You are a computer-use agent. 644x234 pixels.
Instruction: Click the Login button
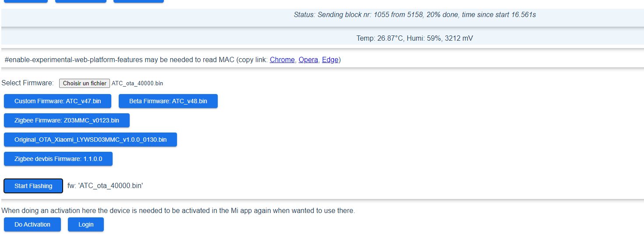[86, 224]
